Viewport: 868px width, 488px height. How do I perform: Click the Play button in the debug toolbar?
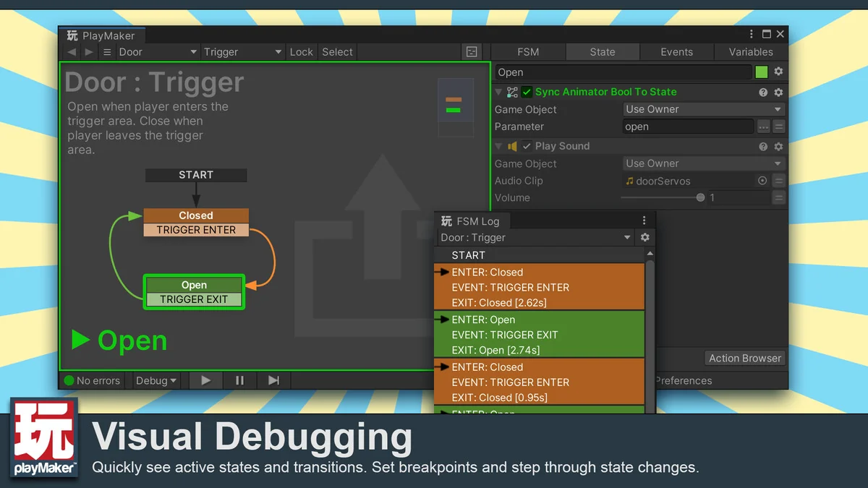206,380
